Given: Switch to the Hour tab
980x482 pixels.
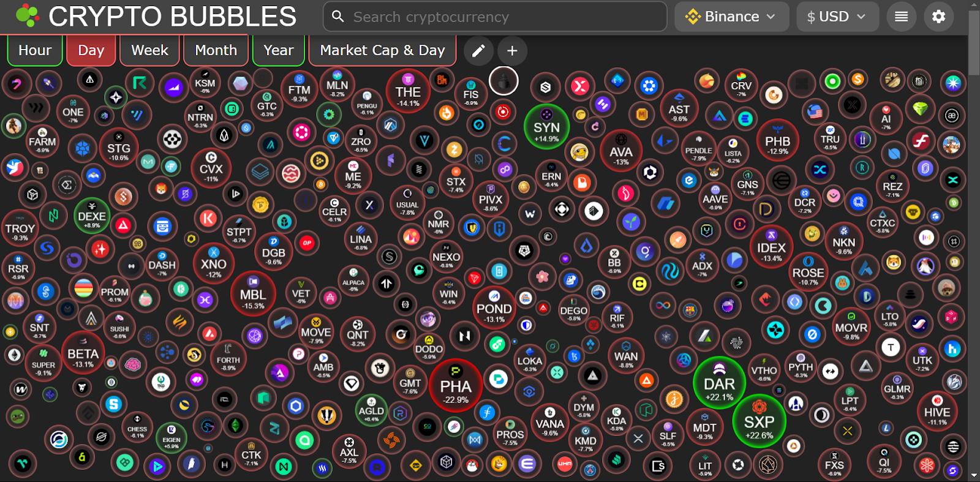Looking at the screenshot, I should (35, 50).
